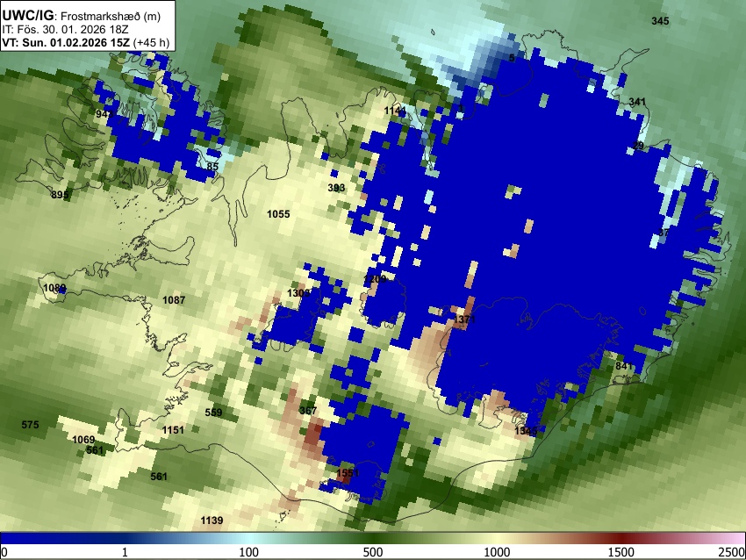746x560 pixels.
Task: Select the map value 1303
Action: [298, 293]
